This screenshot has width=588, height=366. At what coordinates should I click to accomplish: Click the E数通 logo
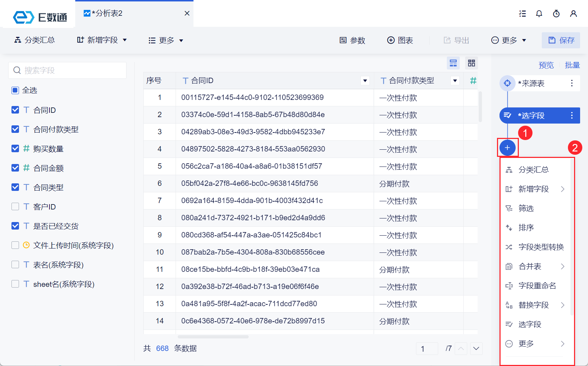click(40, 17)
